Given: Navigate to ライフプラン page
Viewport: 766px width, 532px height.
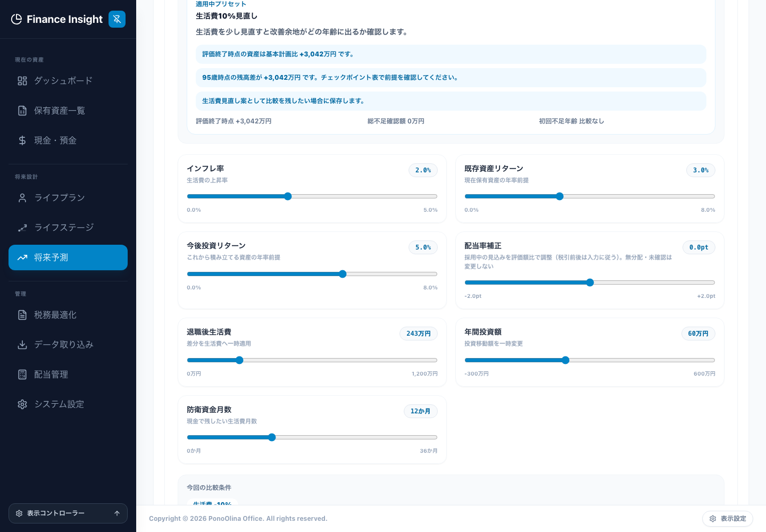Looking at the screenshot, I should coord(68,198).
